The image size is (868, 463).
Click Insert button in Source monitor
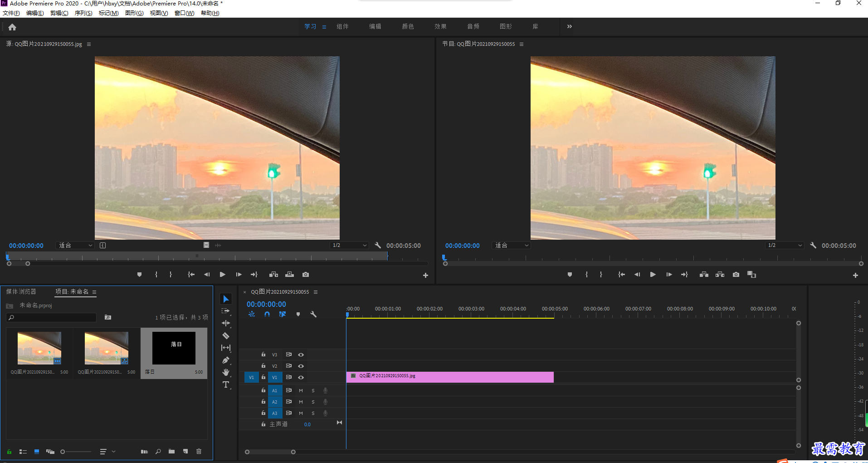(273, 275)
